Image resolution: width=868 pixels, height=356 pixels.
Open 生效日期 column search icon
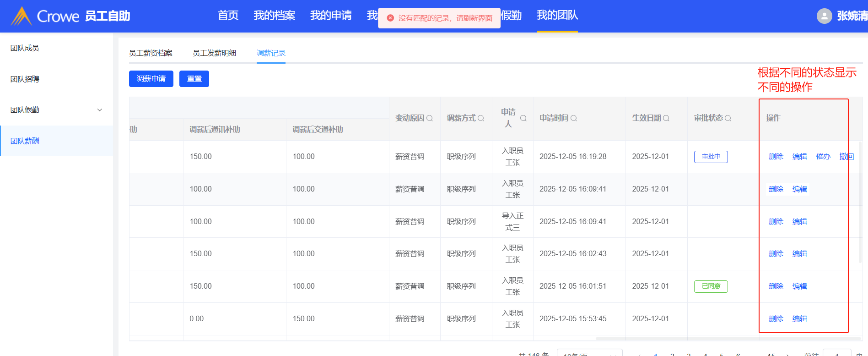tap(666, 118)
